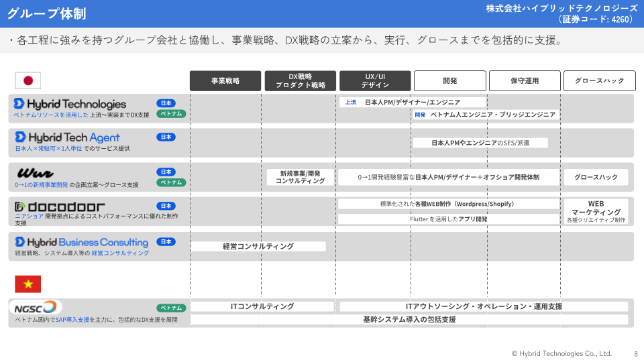Select the UX/UI デザイン column header
The width and height of the screenshot is (644, 362).
pos(375,81)
